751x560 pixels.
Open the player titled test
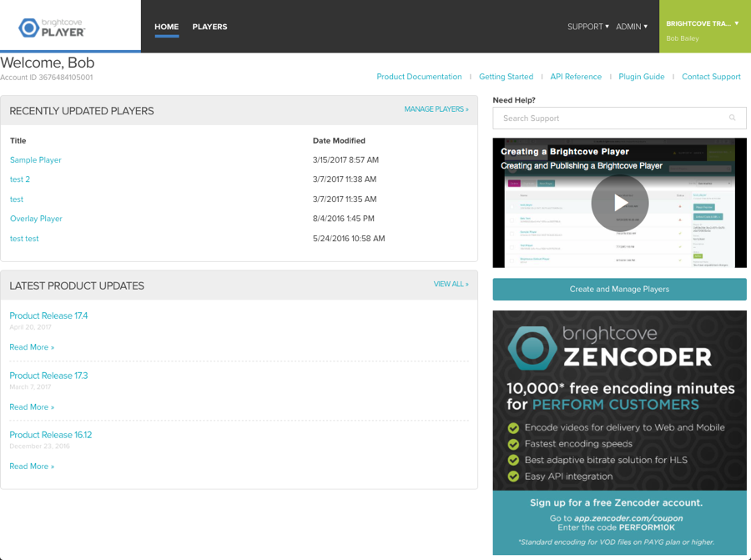click(x=17, y=199)
